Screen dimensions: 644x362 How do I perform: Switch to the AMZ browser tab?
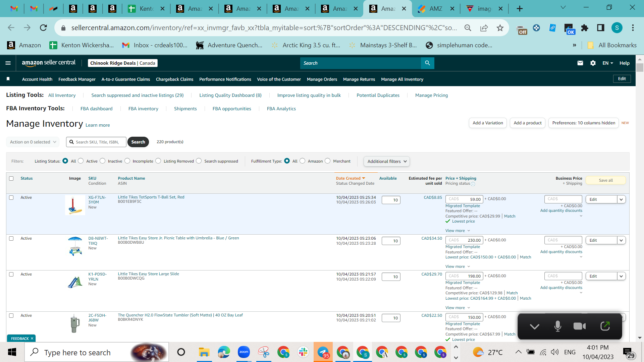(435, 9)
